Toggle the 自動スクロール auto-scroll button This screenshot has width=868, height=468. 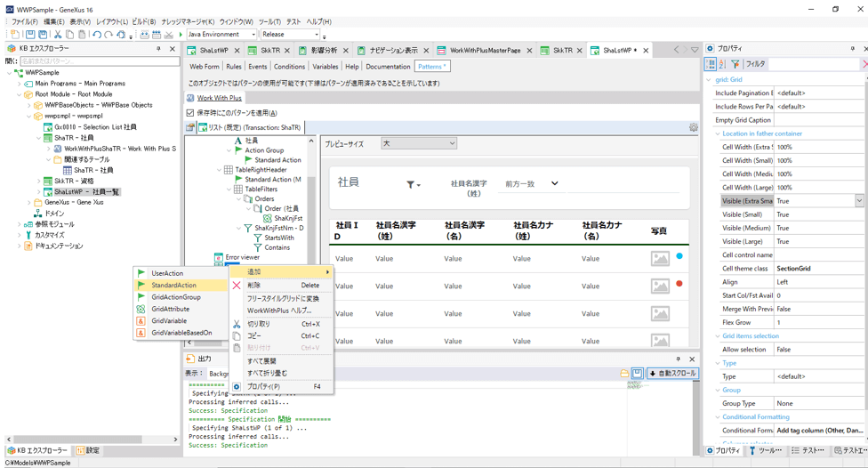click(672, 374)
